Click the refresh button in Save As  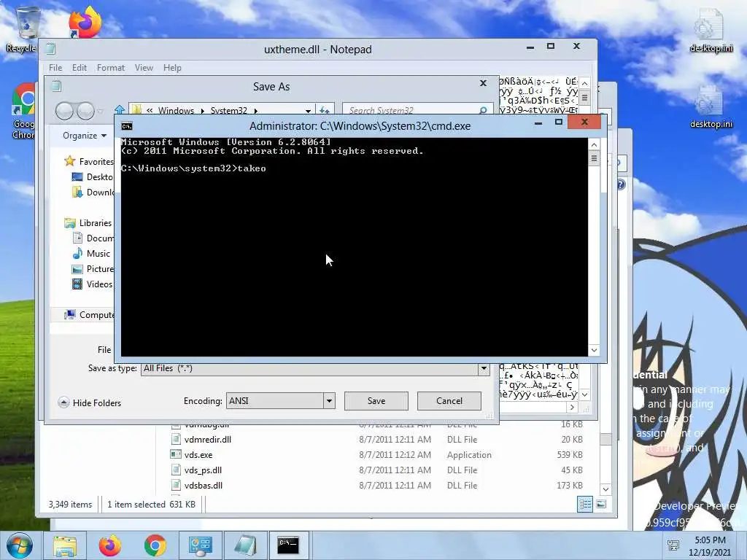tap(325, 111)
